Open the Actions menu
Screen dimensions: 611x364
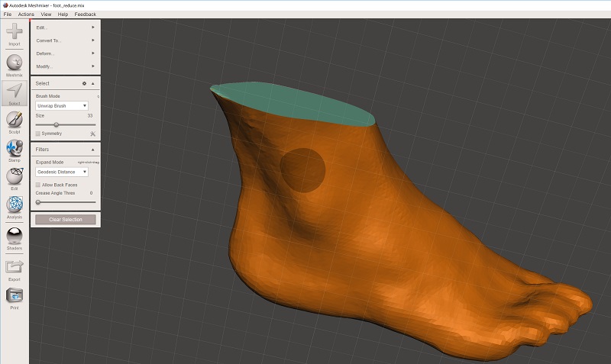(26, 14)
